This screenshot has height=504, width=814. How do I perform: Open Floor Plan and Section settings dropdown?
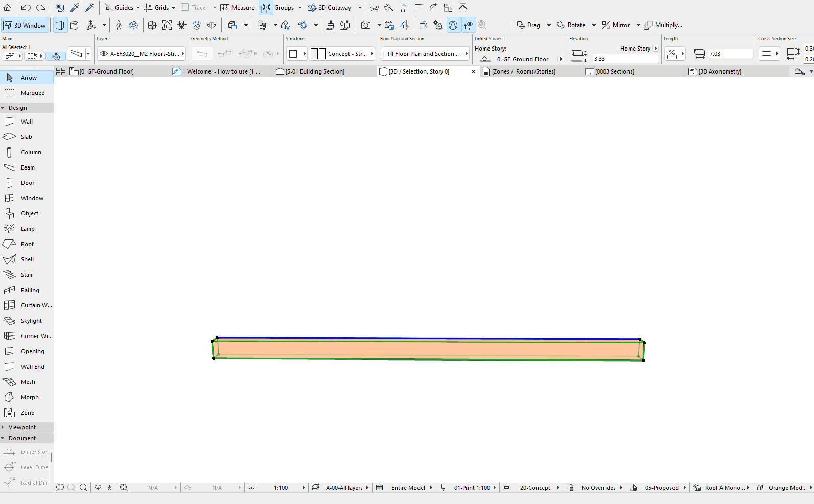[x=425, y=54]
